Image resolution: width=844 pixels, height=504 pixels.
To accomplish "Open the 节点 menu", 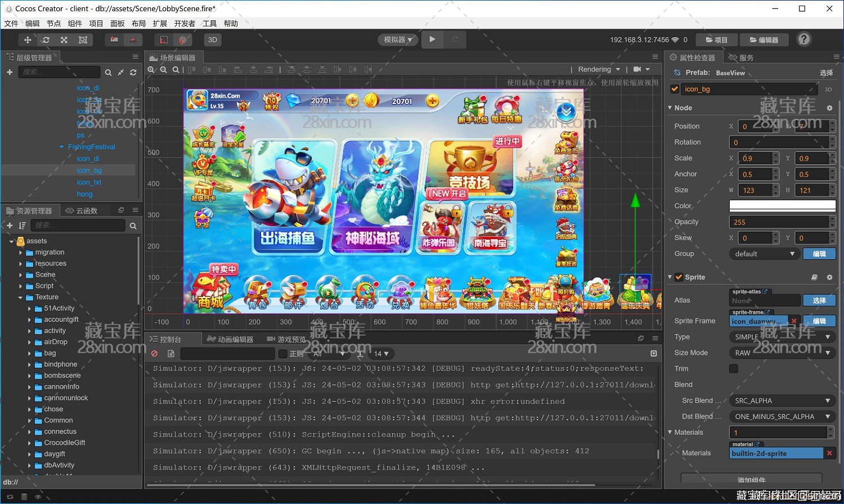I will point(53,23).
